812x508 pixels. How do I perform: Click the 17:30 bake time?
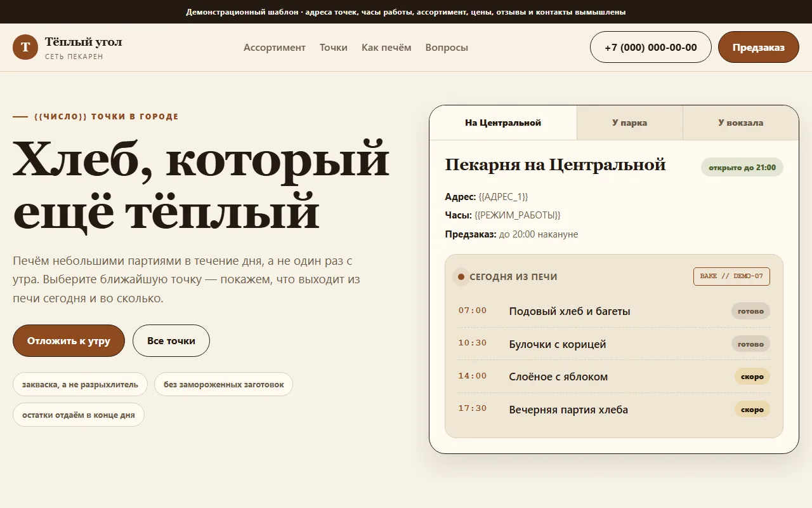coord(473,408)
